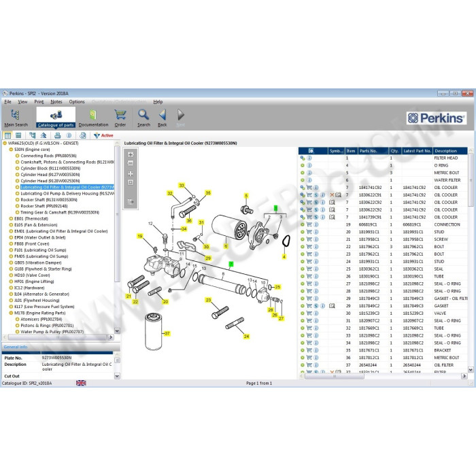The image size is (476, 476).
Task: Select Water Pump & Pulley tree entry
Action: (x=52, y=332)
